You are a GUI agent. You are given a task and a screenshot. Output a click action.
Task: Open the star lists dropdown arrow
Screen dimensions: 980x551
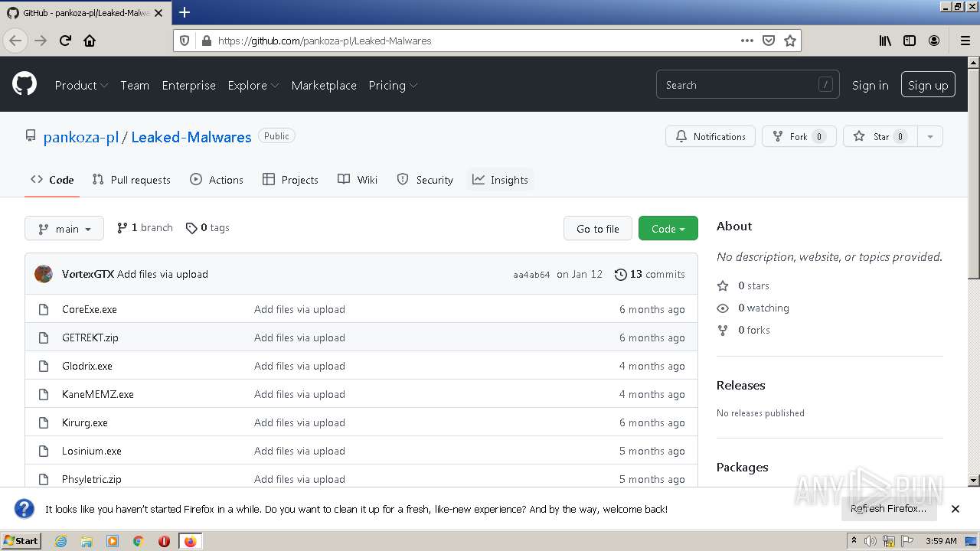[x=930, y=136]
